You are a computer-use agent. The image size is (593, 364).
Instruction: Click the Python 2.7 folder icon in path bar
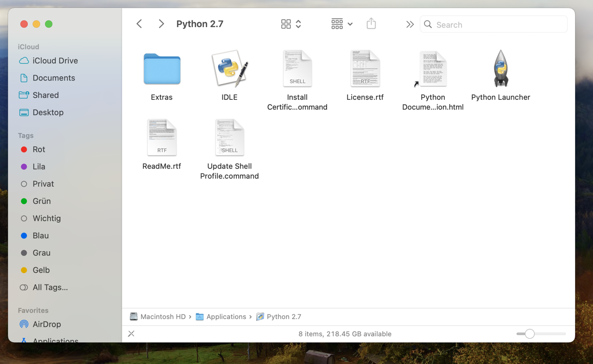pyautogui.click(x=260, y=317)
